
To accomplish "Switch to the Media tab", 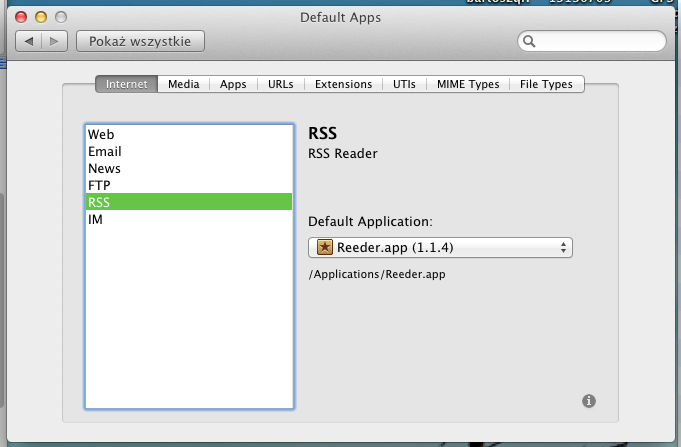I will (x=183, y=84).
